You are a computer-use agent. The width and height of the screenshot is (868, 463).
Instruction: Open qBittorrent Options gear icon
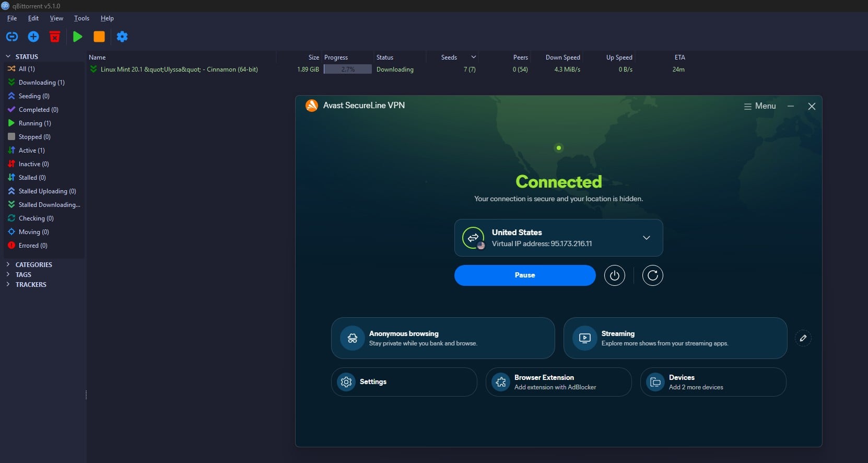(x=122, y=37)
